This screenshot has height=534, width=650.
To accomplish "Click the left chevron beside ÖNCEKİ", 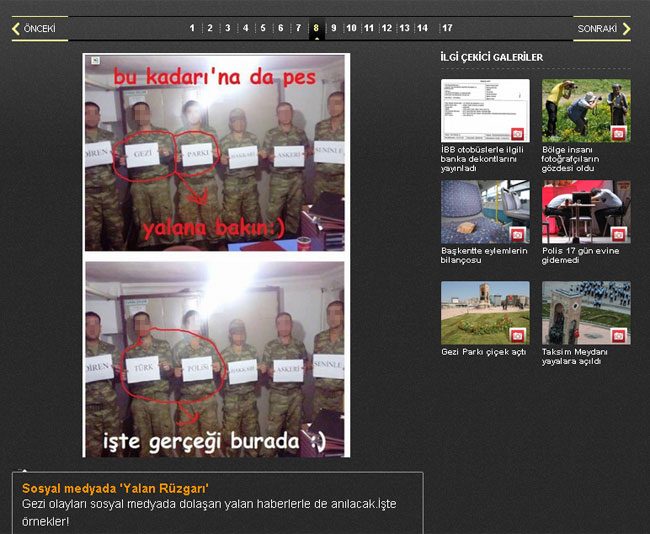I will pyautogui.click(x=15, y=29).
